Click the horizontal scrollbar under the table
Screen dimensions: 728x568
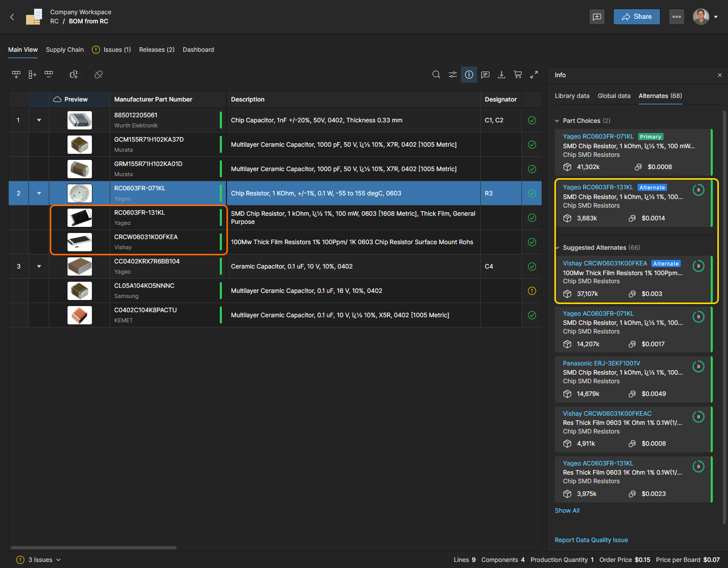pyautogui.click(x=93, y=548)
